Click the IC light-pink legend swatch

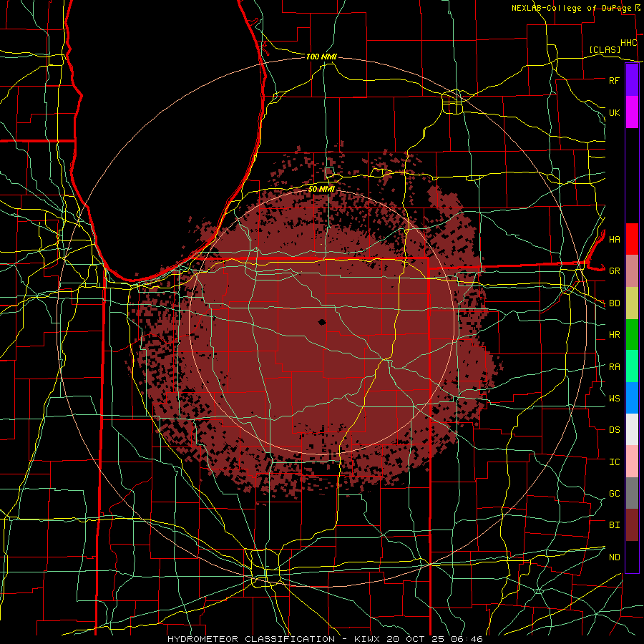(632, 462)
